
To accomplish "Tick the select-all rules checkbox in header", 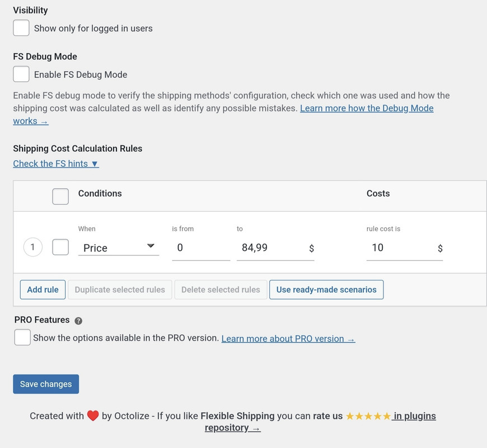I will tap(60, 196).
